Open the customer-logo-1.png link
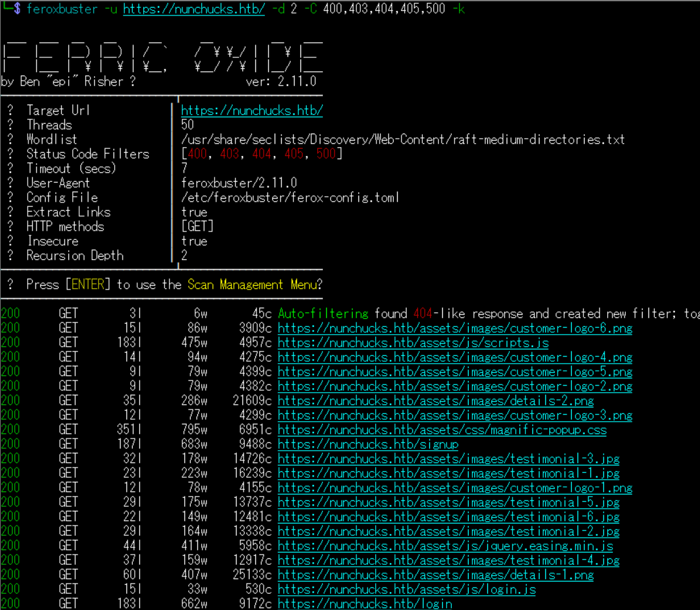The width and height of the screenshot is (700, 610). pyautogui.click(x=454, y=488)
